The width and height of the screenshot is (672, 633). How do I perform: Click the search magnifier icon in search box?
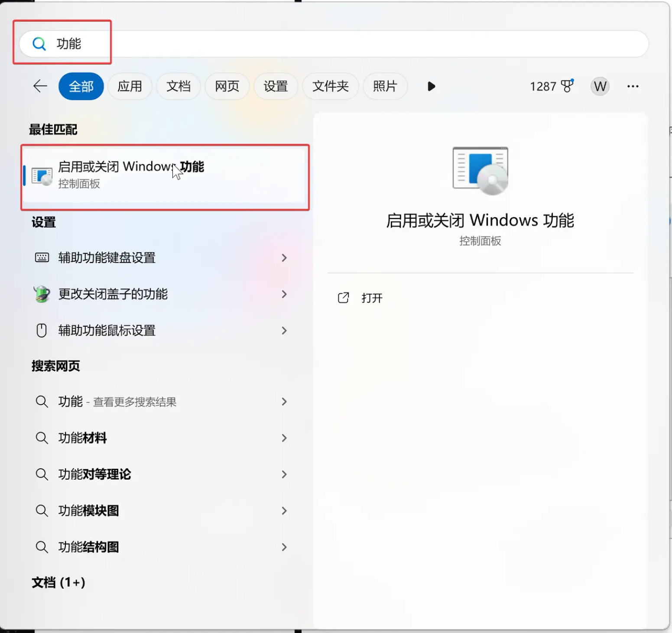(39, 44)
